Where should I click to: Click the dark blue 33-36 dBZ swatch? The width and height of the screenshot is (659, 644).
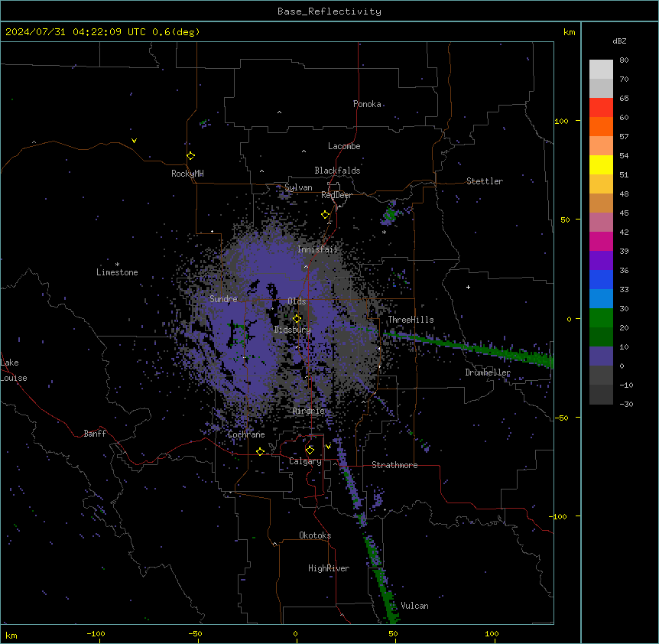(601, 279)
